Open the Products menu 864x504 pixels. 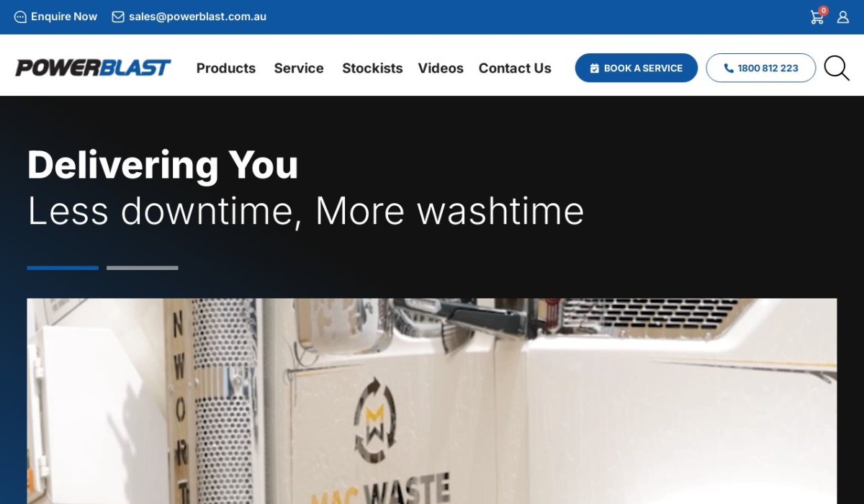(226, 68)
